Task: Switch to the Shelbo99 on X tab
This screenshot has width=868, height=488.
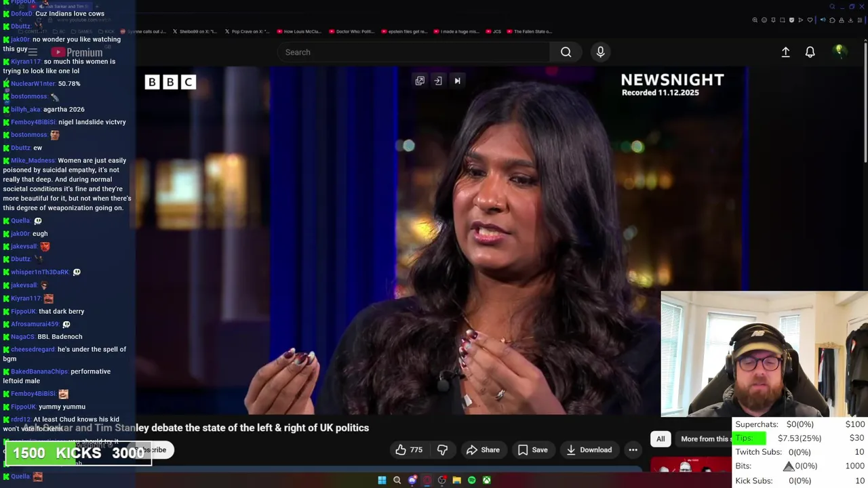Action: tap(195, 31)
